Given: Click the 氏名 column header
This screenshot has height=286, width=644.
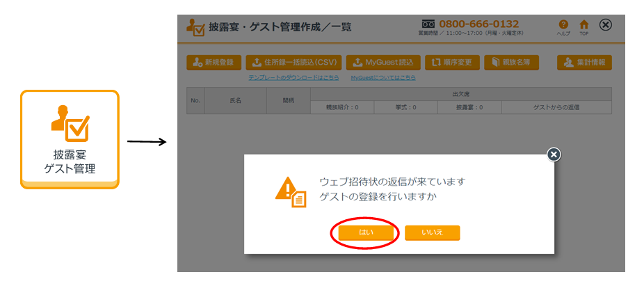Looking at the screenshot, I should [235, 101].
